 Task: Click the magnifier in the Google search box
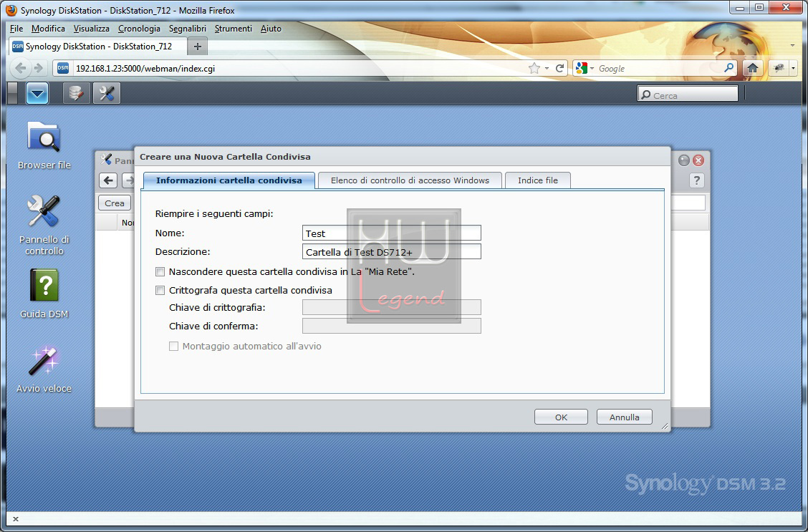(x=728, y=68)
